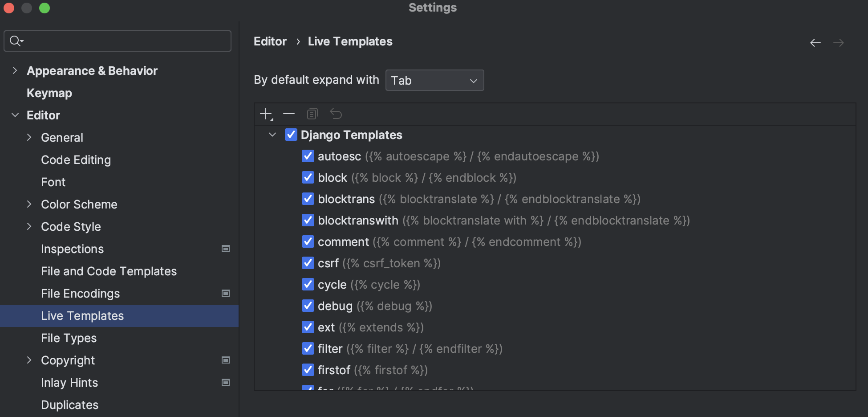
Task: Click the Restore deleted defaults icon
Action: tap(336, 114)
